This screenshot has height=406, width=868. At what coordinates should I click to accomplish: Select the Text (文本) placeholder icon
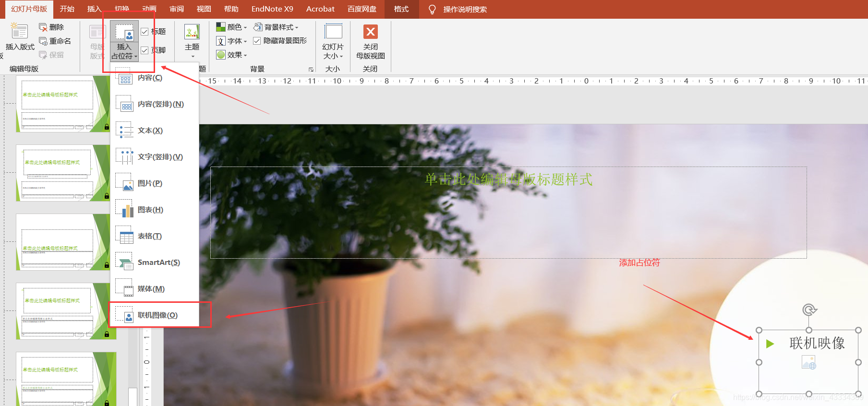tap(124, 131)
